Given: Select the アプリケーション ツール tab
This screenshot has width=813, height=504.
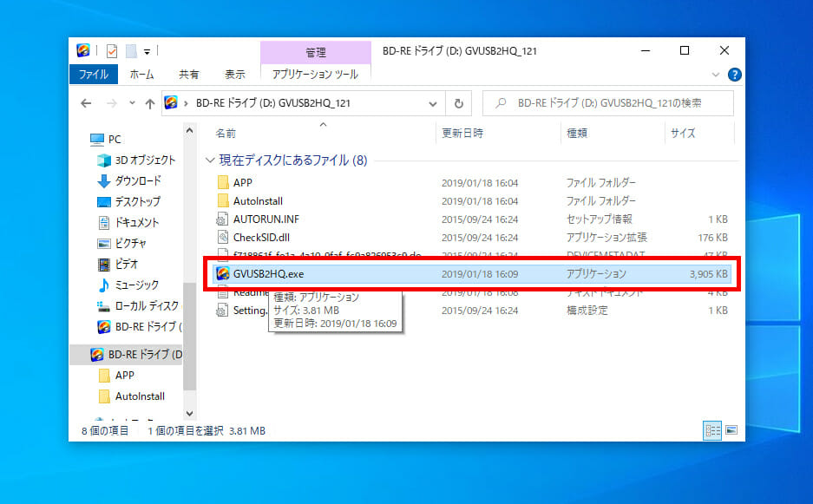Looking at the screenshot, I should coord(315,75).
